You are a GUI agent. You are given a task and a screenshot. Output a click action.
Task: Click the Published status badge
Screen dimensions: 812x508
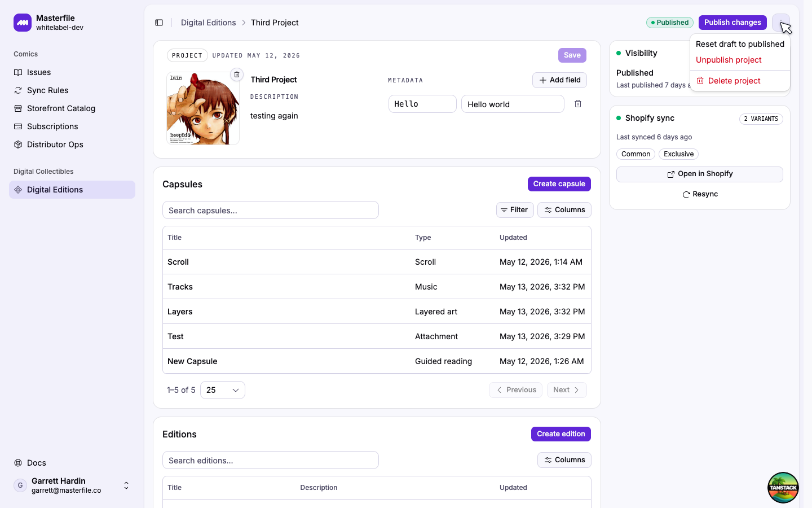(670, 23)
